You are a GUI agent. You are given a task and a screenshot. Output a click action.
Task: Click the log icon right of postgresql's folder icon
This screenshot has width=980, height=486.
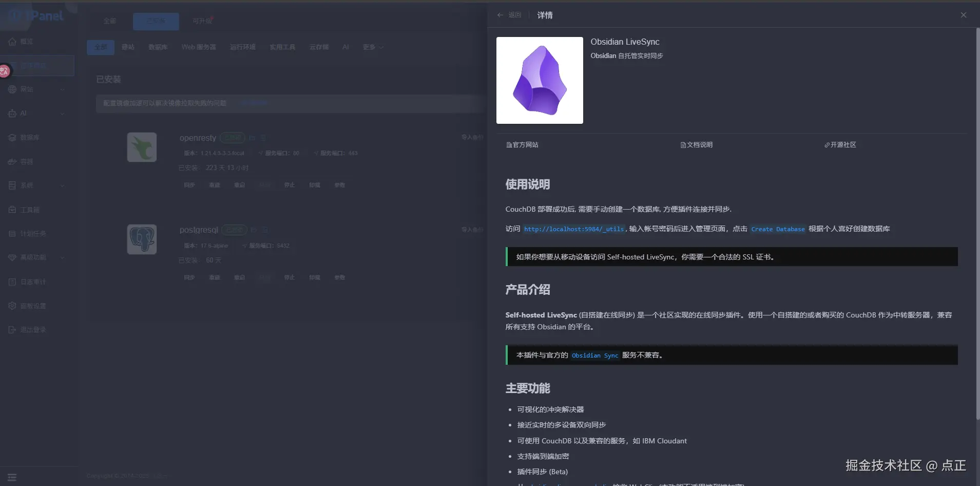coord(265,230)
